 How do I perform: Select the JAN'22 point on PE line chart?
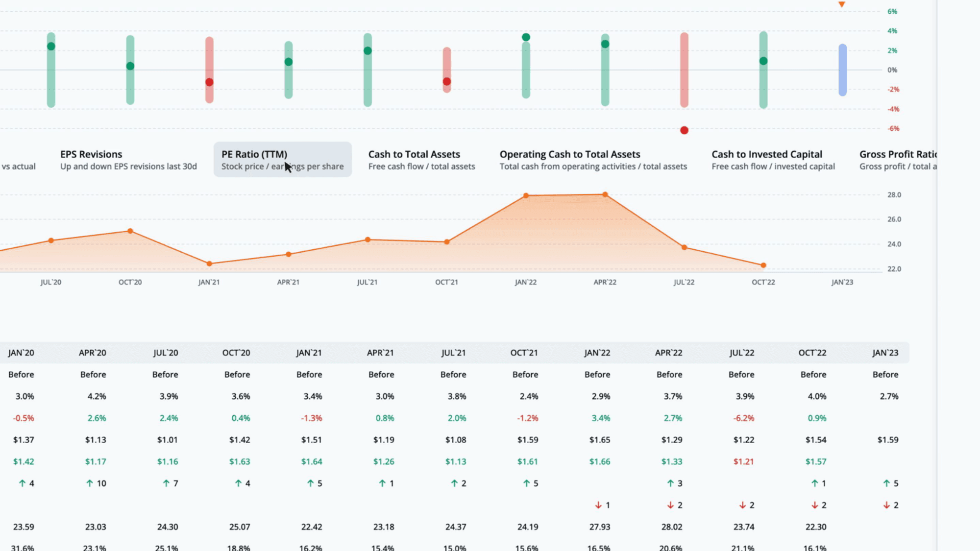(x=526, y=195)
